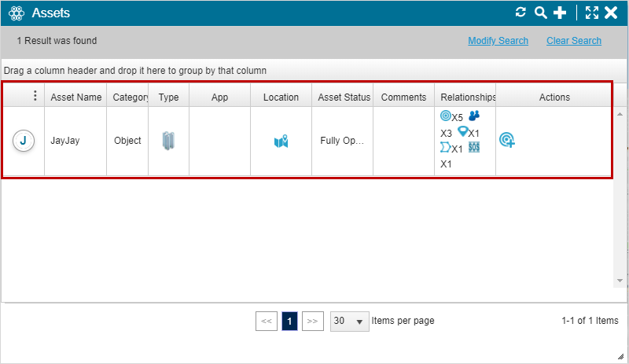
Task: Go to page 1 in pagination
Action: tap(289, 322)
